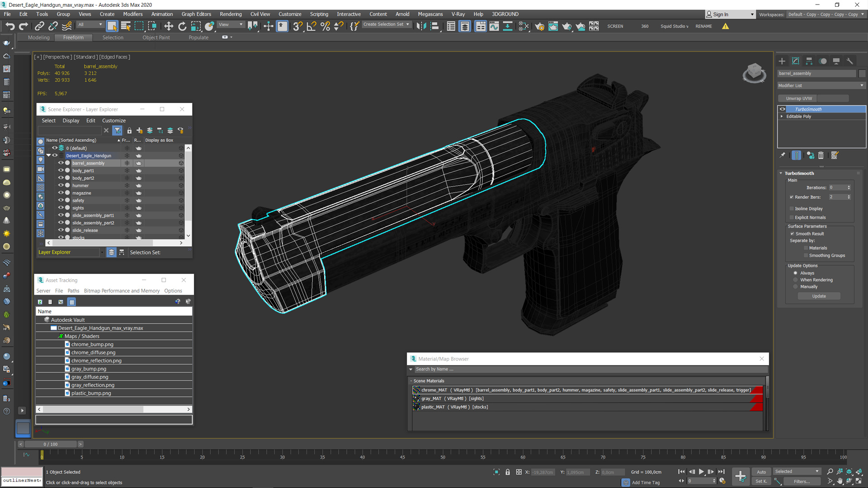Screen dimensions: 868x488
Task: Click the RENAME toolbar button
Action: 703,26
